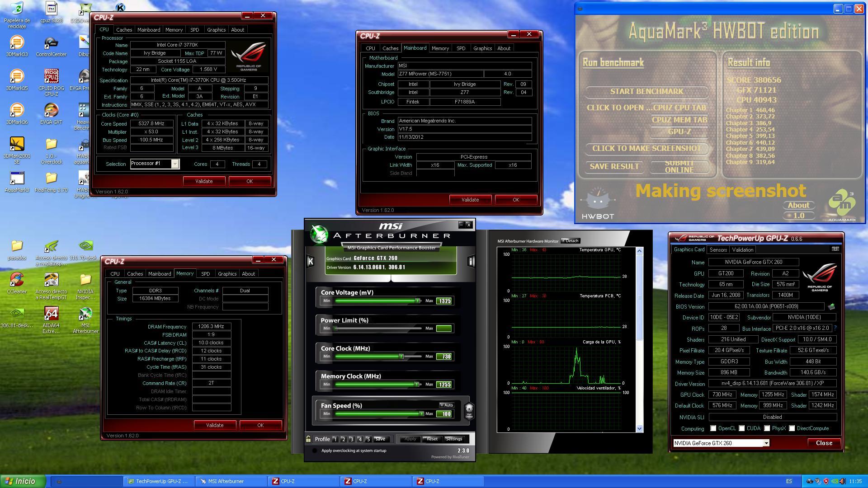The image size is (868, 488).
Task: Open the SPD tab in the CPU-Z Mainboard window
Action: tap(461, 48)
